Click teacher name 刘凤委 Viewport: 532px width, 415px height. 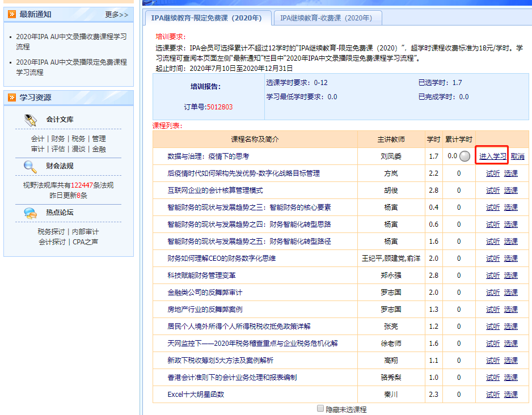(x=391, y=156)
